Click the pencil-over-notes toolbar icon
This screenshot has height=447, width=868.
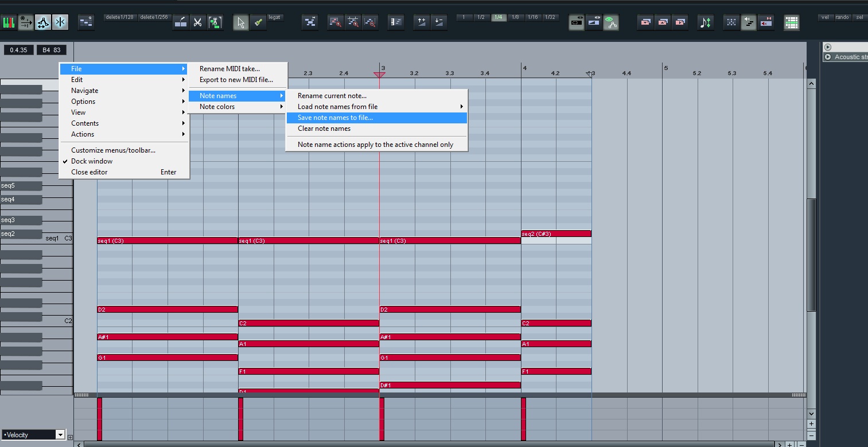pyautogui.click(x=181, y=22)
